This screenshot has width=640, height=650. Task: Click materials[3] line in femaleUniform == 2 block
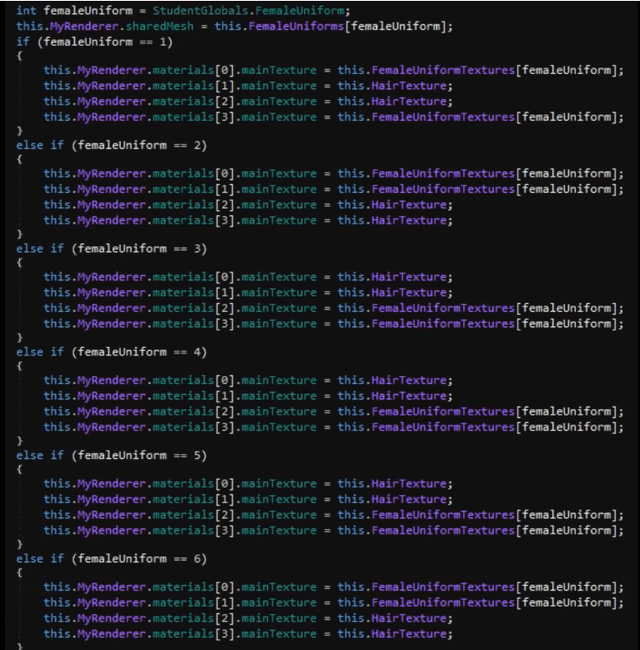248,220
